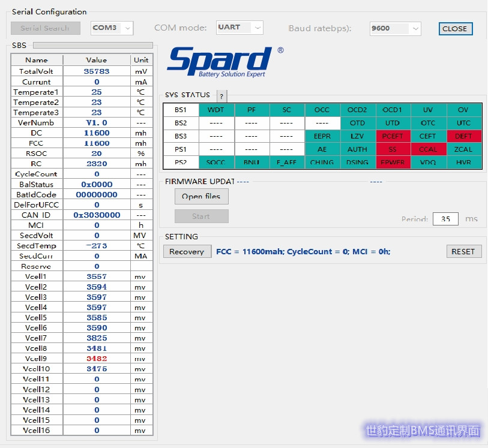Click the Serial Search button

click(x=46, y=28)
